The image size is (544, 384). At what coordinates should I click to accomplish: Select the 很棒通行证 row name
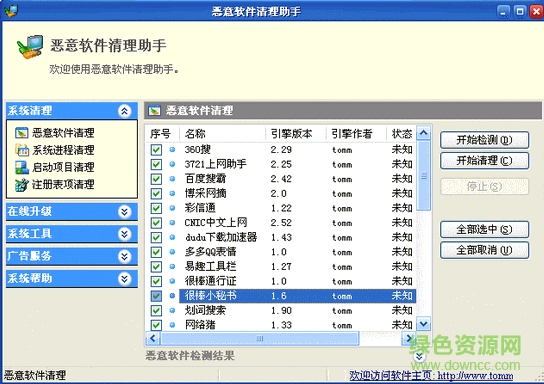tap(210, 281)
